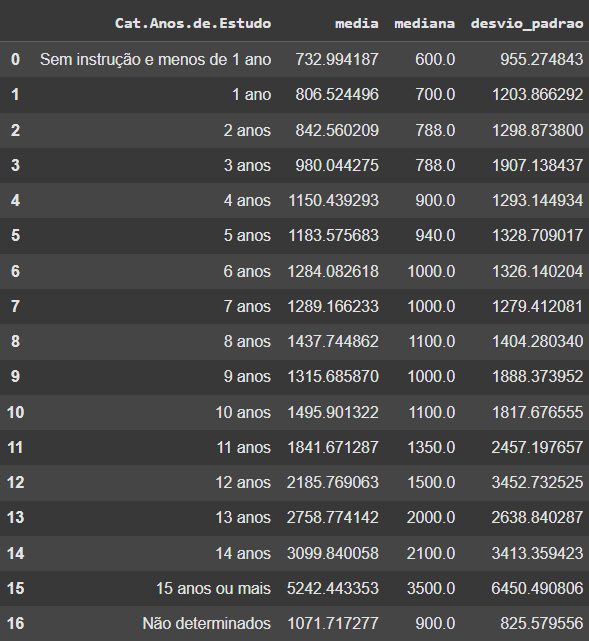The height and width of the screenshot is (641, 589).
Task: Click row index 0
Action: point(15,60)
